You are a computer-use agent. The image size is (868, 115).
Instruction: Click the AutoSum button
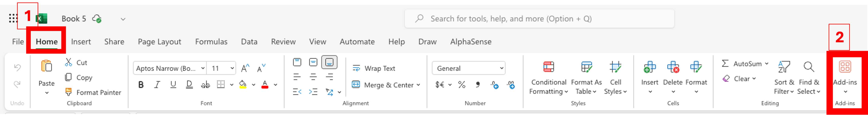pos(744,64)
